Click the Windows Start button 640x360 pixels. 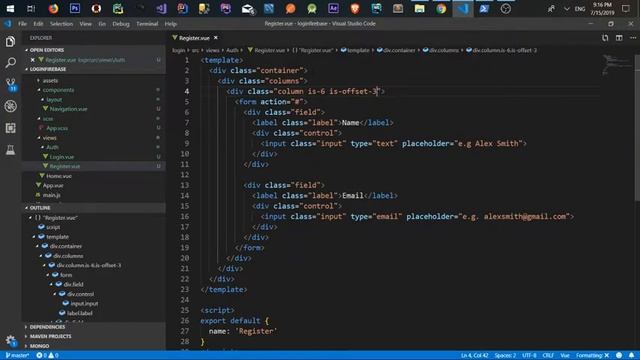10,9
